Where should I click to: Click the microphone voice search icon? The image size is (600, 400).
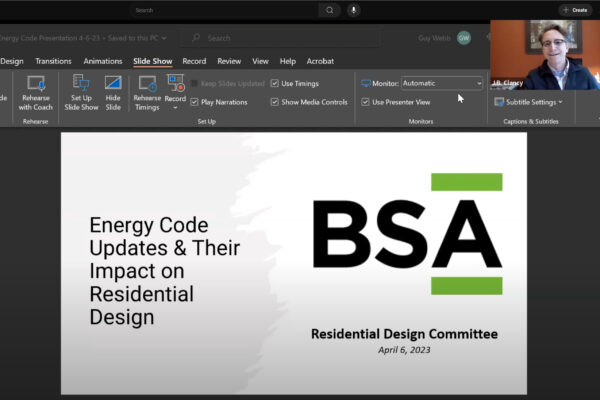click(353, 10)
